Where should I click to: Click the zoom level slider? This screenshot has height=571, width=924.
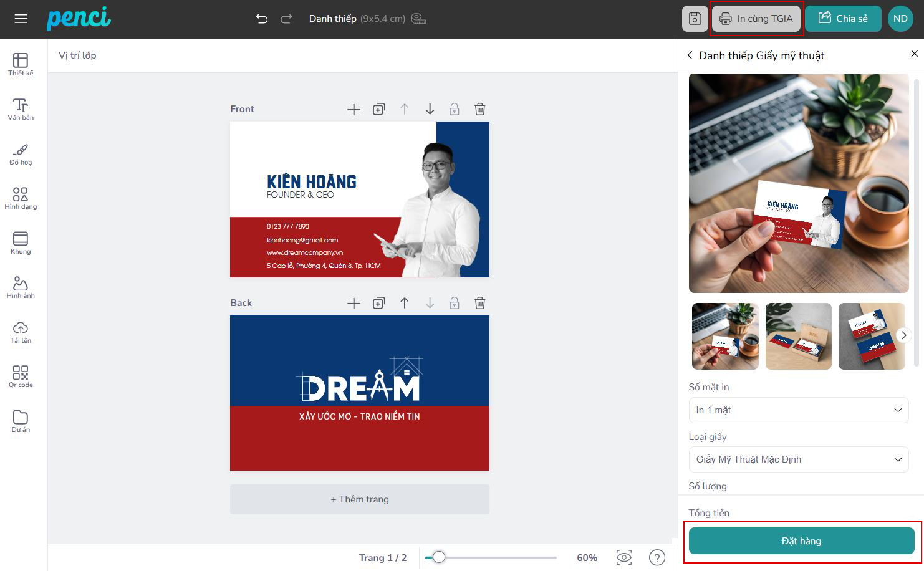click(x=491, y=557)
